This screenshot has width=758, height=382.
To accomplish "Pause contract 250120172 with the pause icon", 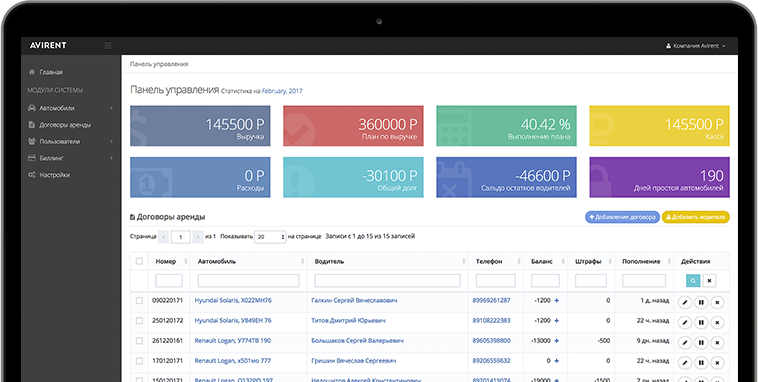I will 701,322.
